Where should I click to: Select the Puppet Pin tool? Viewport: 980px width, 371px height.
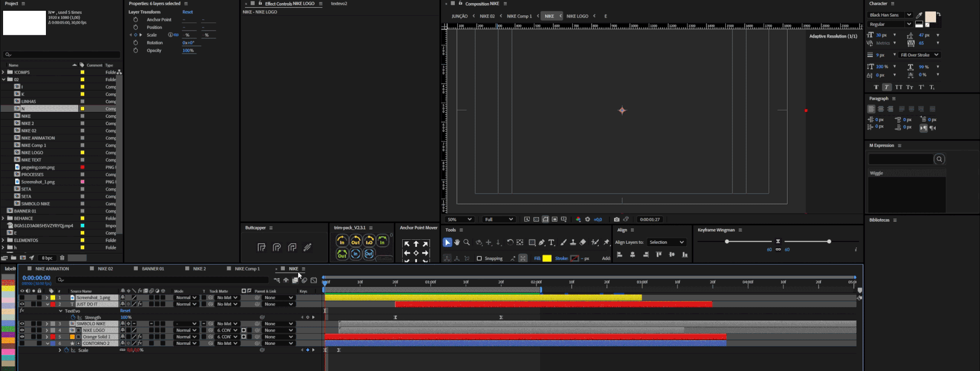pyautogui.click(x=606, y=242)
